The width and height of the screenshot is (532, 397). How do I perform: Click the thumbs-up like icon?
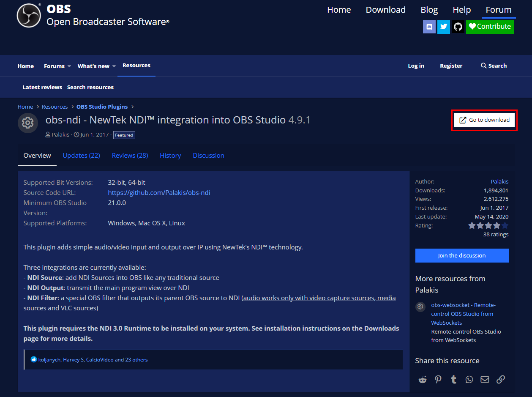(34, 360)
